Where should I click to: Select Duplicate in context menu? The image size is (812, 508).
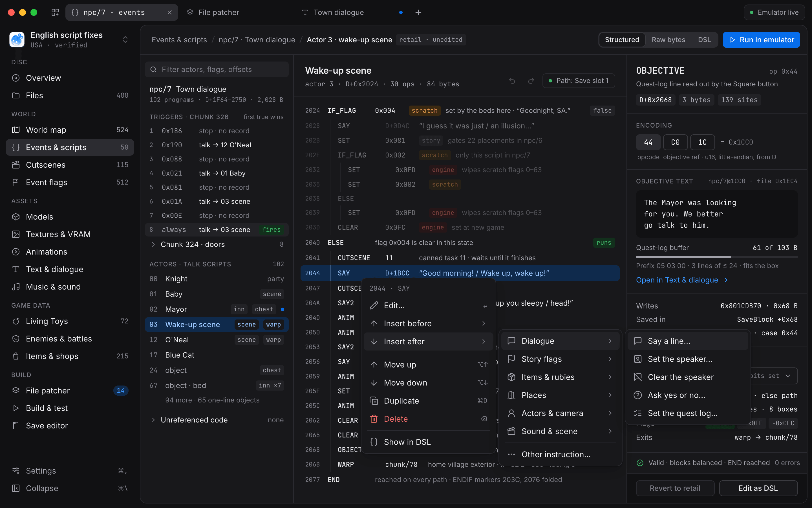click(x=428, y=401)
